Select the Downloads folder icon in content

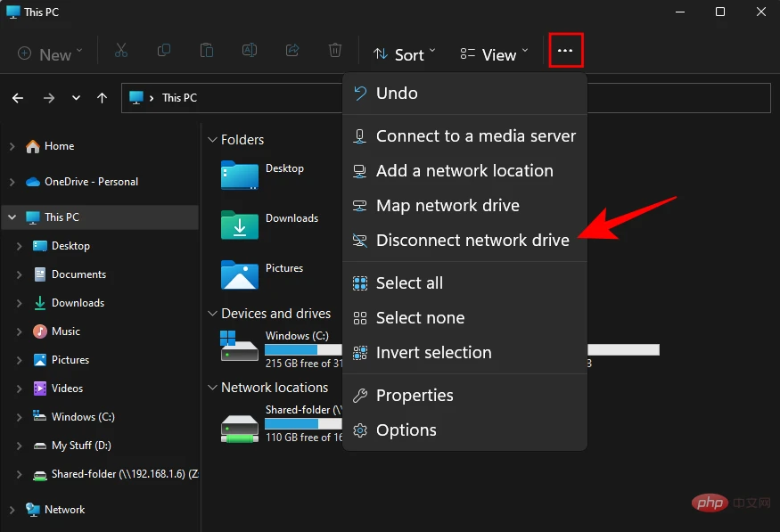239,225
